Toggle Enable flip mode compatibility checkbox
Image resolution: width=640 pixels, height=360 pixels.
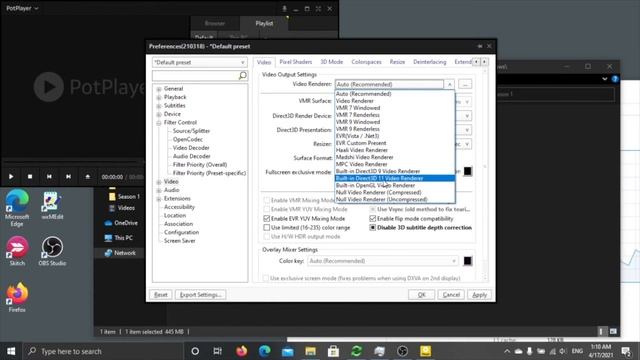click(373, 218)
